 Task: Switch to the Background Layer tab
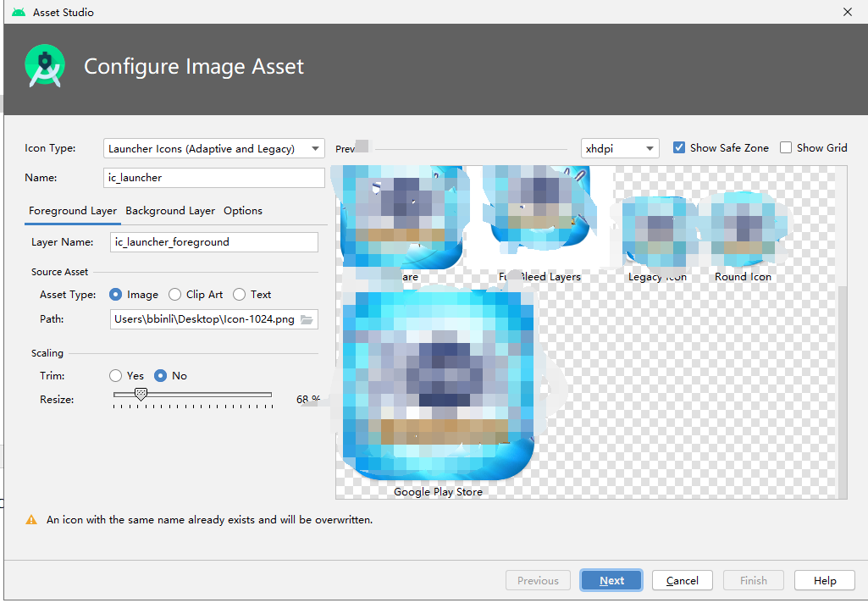click(170, 211)
